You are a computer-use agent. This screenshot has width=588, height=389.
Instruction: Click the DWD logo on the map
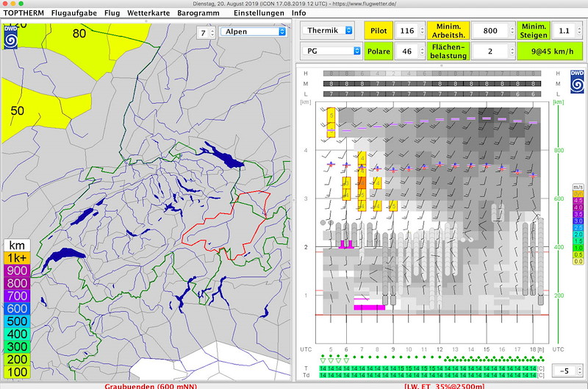[x=10, y=37]
